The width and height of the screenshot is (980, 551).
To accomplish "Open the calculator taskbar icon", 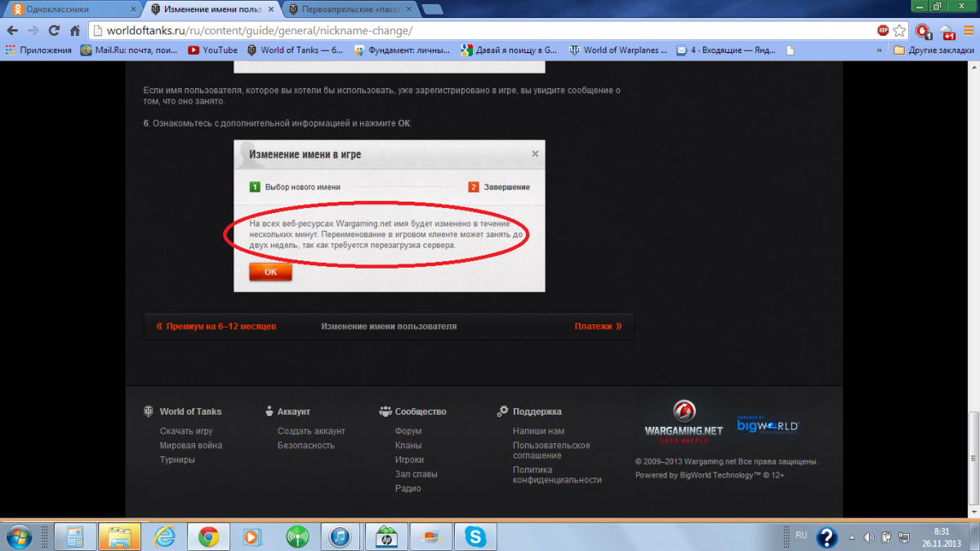I will [74, 536].
